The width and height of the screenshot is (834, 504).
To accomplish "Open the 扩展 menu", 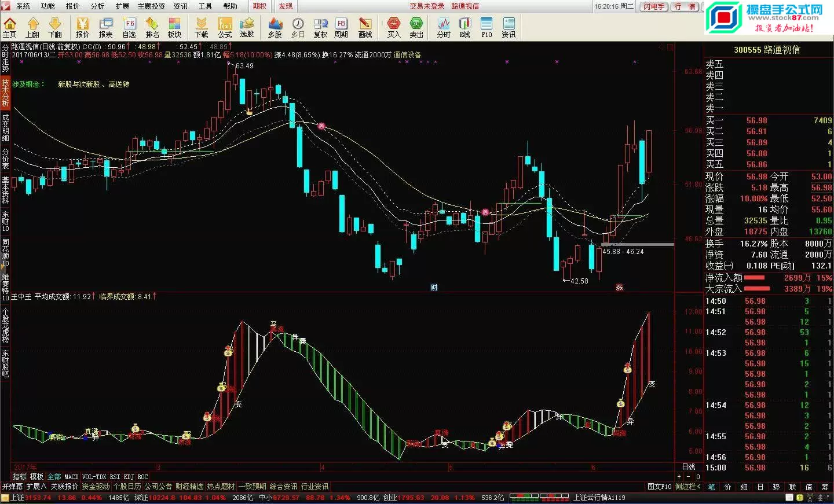I will click(122, 6).
